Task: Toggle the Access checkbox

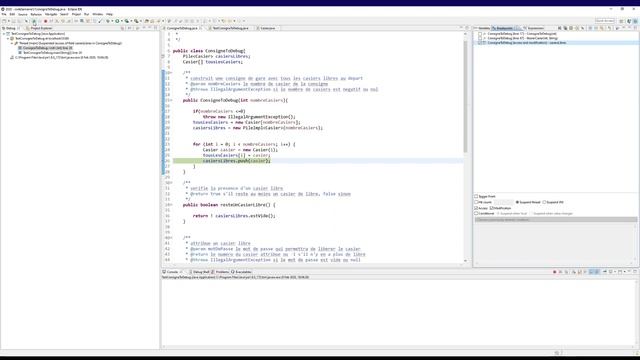Action: pos(476,208)
